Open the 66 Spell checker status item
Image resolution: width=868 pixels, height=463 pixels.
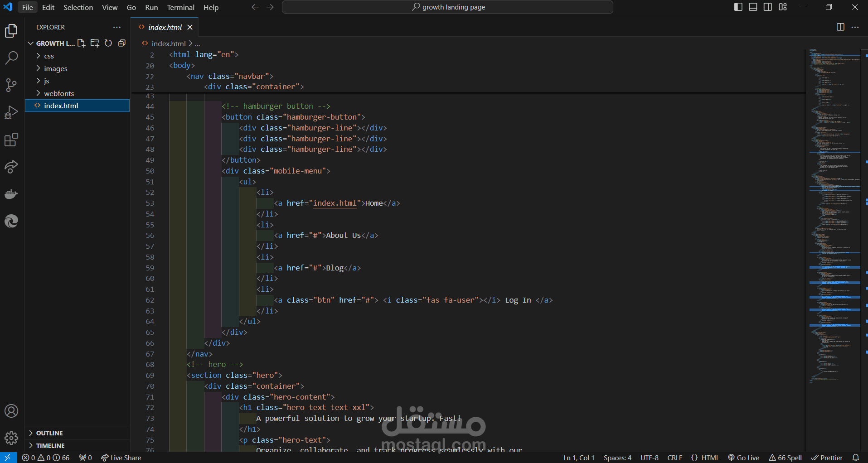(x=785, y=458)
